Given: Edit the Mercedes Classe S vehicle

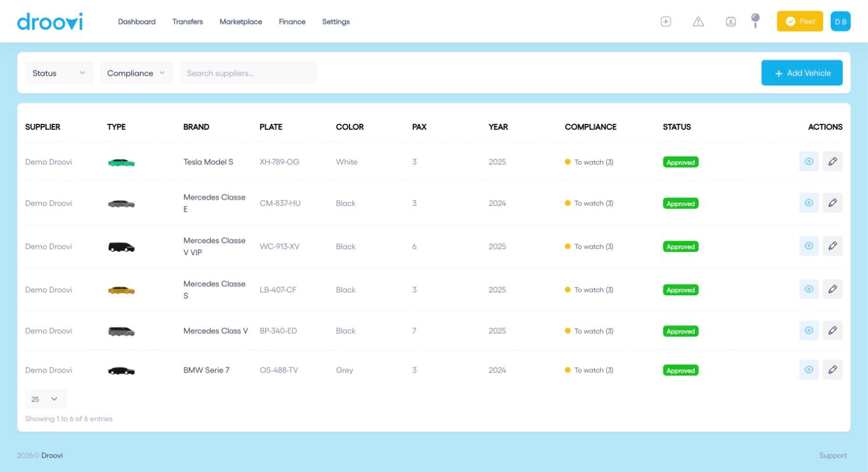Looking at the screenshot, I should 833,289.
